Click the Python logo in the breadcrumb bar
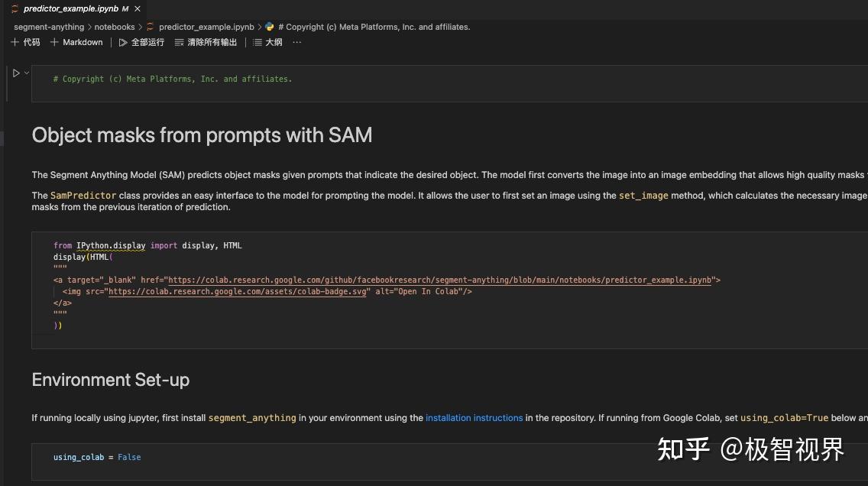The height and width of the screenshot is (486, 868). (269, 26)
